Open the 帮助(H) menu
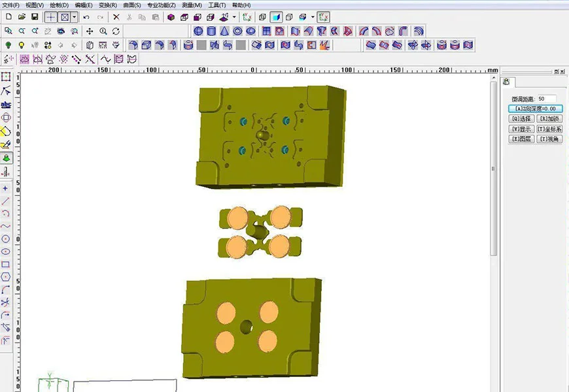Image resolution: width=569 pixels, height=392 pixels. pyautogui.click(x=241, y=5)
